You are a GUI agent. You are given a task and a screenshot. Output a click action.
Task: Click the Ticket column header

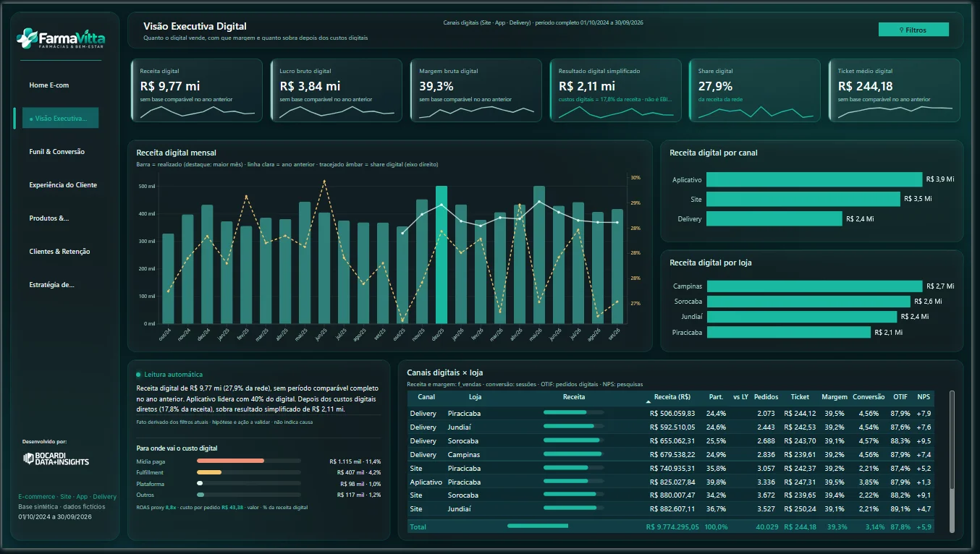800,397
